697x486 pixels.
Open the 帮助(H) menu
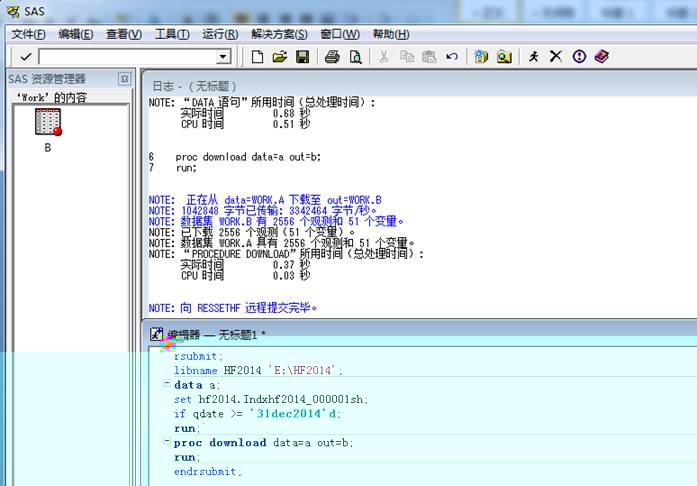pos(391,34)
